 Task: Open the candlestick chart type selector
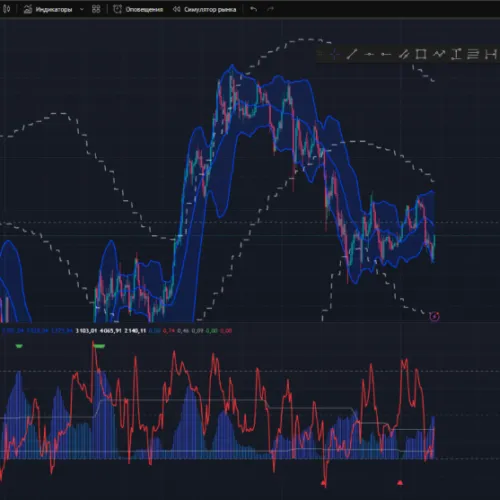coord(6,9)
